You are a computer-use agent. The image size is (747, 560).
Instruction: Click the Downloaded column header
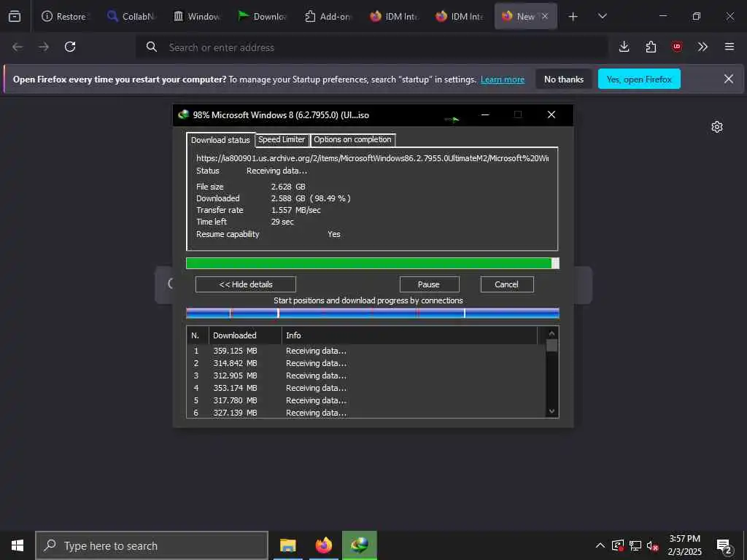pos(245,335)
